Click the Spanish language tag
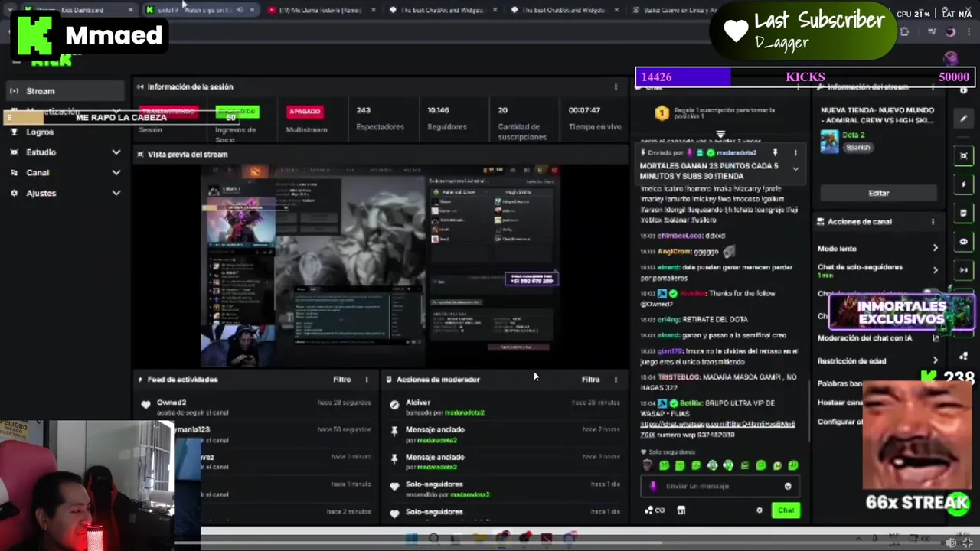Screen dimensions: 980x551 [x=857, y=148]
